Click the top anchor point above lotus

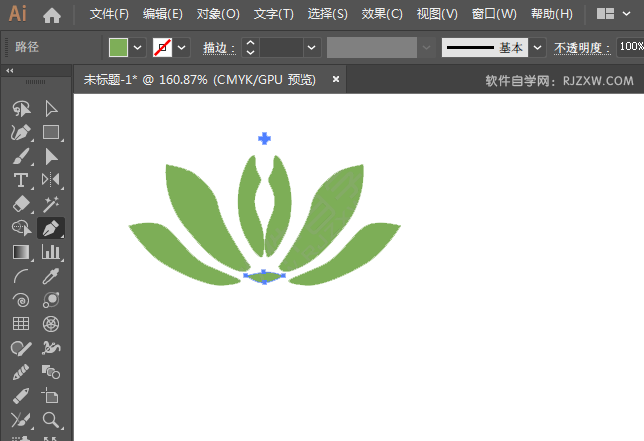264,138
